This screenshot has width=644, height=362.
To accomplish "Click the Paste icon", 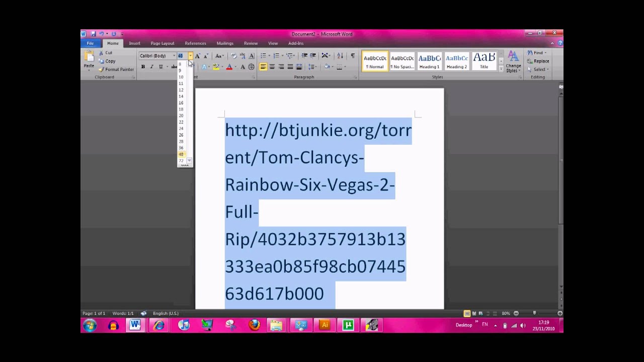I will 89,57.
